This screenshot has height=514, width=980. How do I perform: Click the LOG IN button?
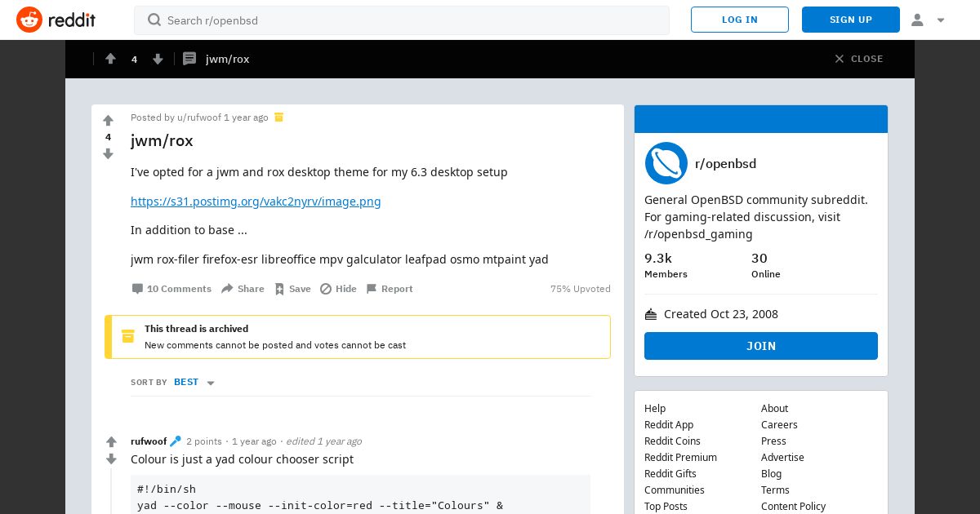[x=740, y=20]
